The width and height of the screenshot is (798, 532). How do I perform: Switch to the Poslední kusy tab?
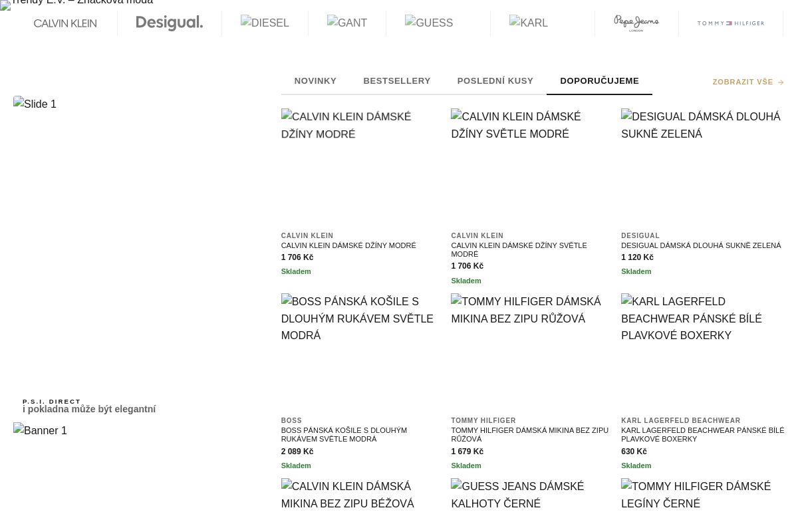pos(495,81)
